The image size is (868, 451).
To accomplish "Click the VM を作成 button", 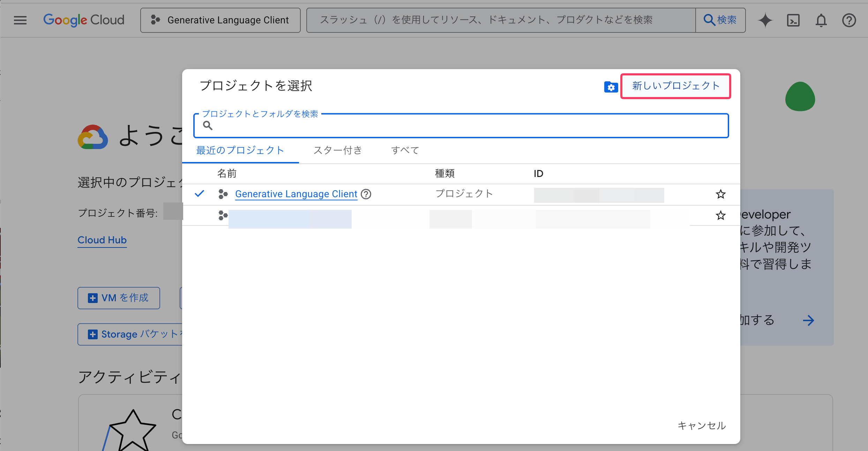I will 119,298.
